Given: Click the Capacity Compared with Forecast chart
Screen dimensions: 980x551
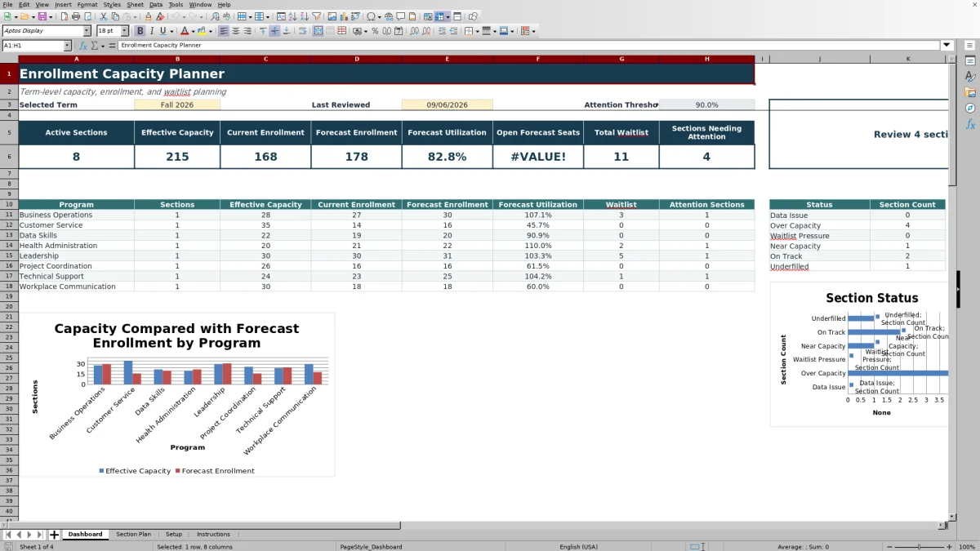Looking at the screenshot, I should point(177,394).
